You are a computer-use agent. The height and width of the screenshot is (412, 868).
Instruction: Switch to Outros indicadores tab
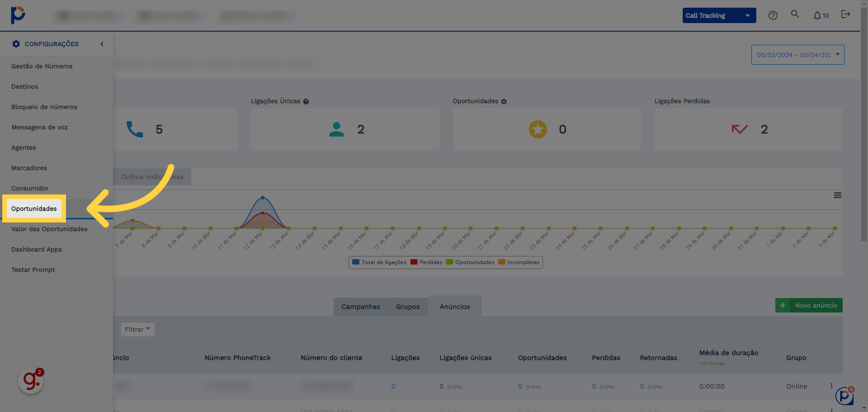click(x=152, y=177)
